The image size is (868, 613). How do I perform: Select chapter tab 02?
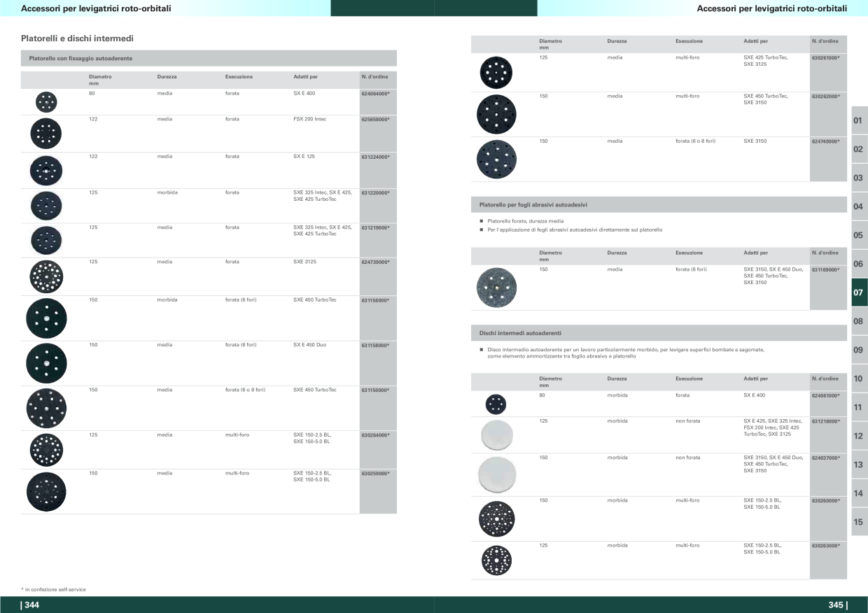click(x=859, y=149)
